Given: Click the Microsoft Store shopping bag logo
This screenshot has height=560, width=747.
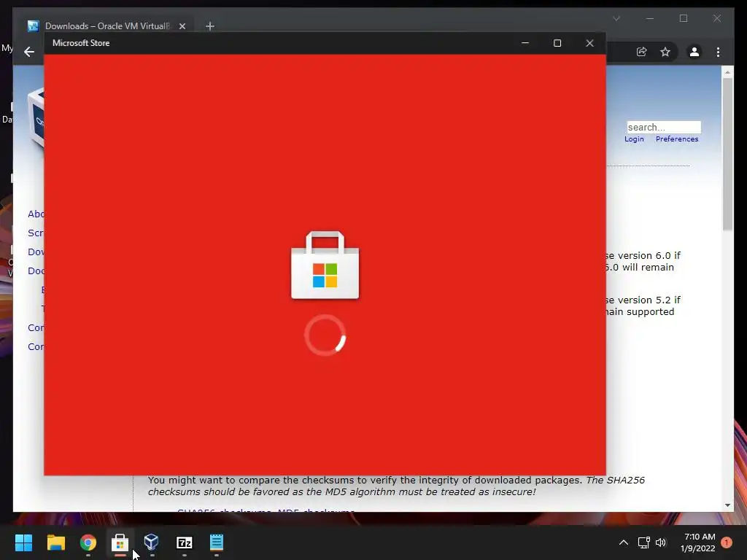Looking at the screenshot, I should tap(325, 265).
